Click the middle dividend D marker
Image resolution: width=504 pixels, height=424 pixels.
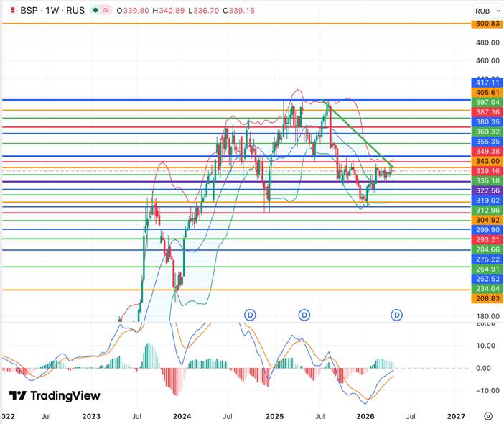click(304, 315)
